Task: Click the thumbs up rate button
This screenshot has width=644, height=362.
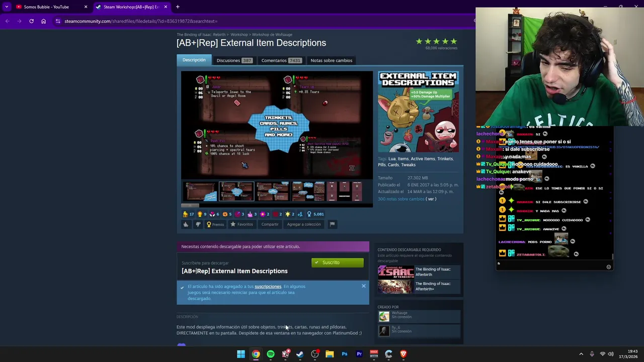Action: [186, 224]
